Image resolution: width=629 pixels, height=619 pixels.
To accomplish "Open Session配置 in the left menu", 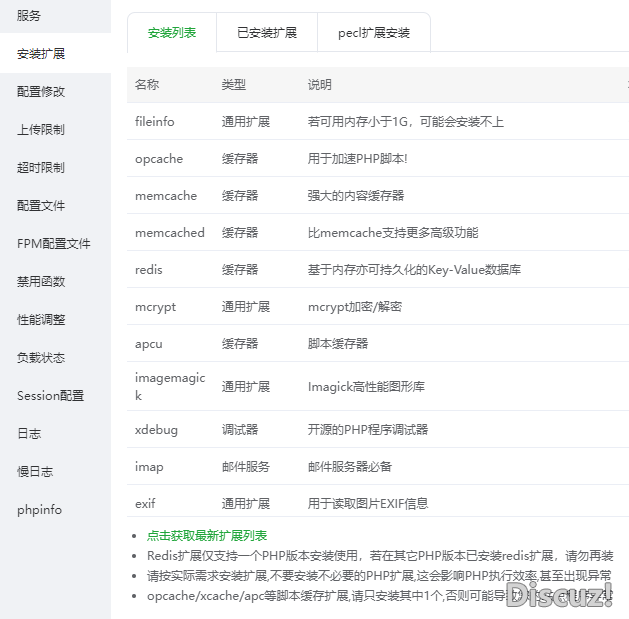I will (51, 396).
